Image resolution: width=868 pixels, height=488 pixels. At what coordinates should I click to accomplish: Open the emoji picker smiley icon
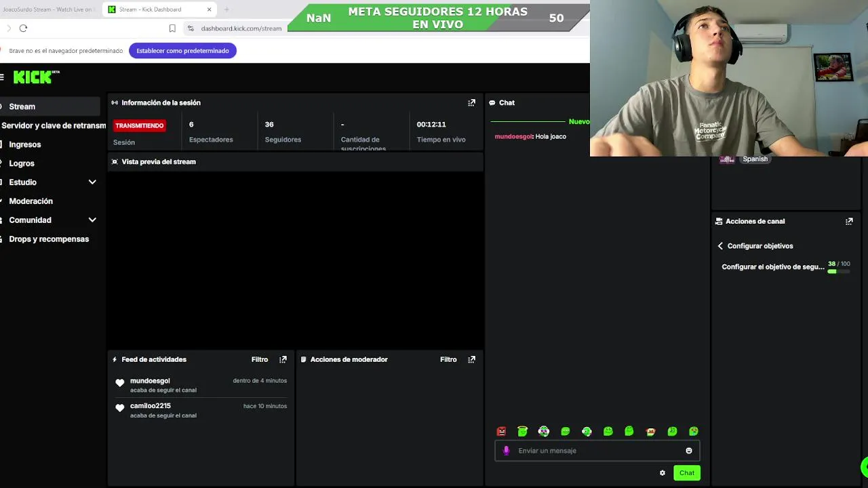[x=689, y=451]
